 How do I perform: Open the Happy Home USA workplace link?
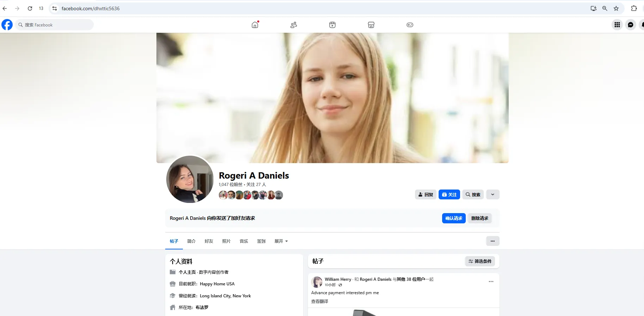217,284
